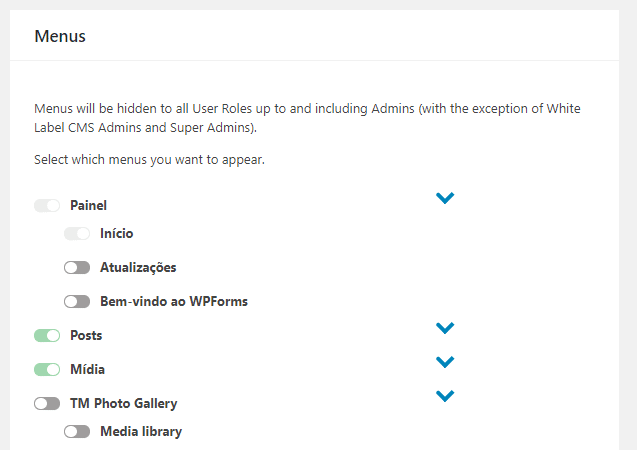
Task: Expand the Posts submenu chevron
Action: point(446,328)
